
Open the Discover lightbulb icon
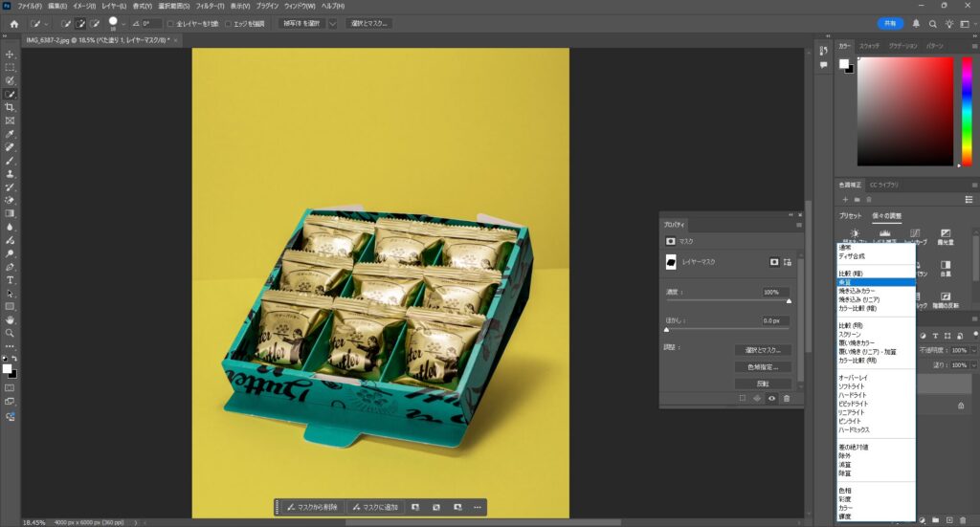[949, 24]
